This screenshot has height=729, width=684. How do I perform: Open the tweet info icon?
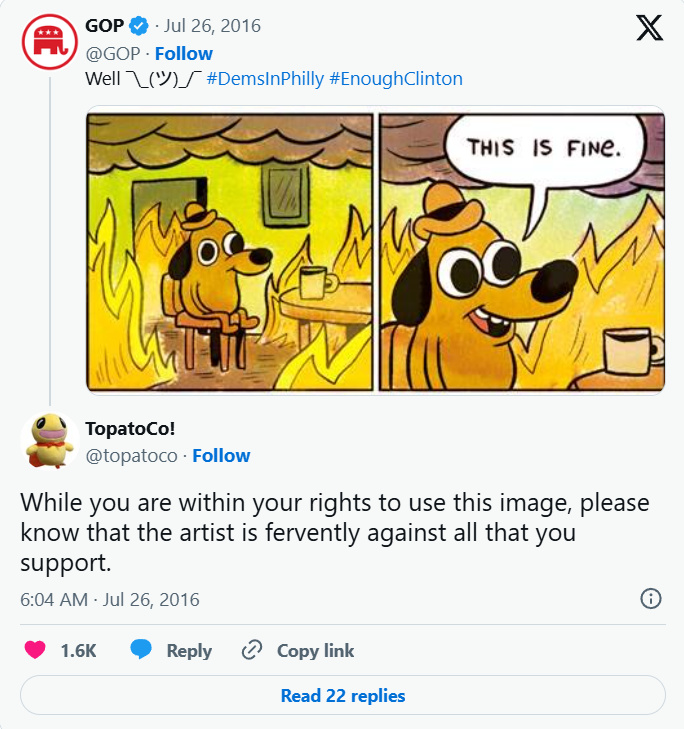(650, 599)
